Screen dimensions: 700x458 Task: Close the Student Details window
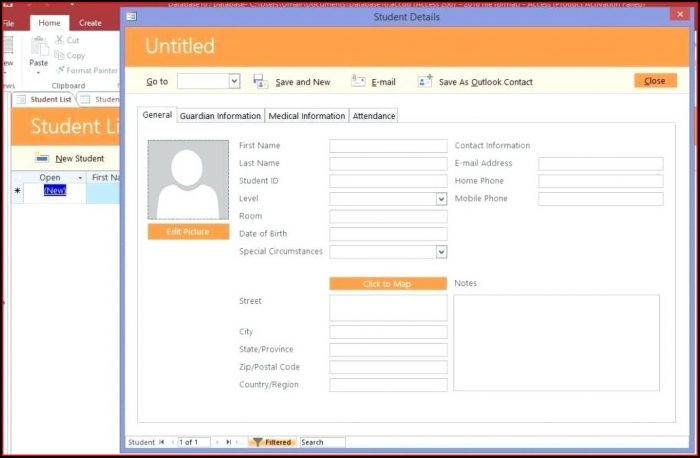[x=680, y=14]
